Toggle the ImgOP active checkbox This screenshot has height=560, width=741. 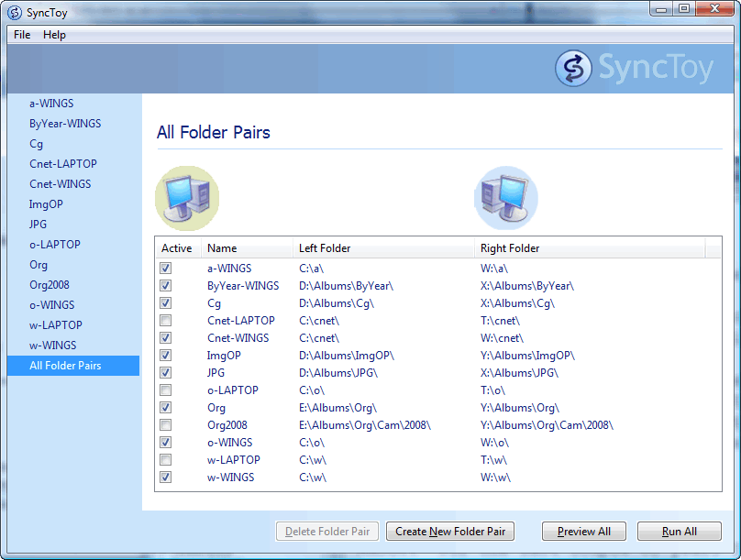[165, 356]
